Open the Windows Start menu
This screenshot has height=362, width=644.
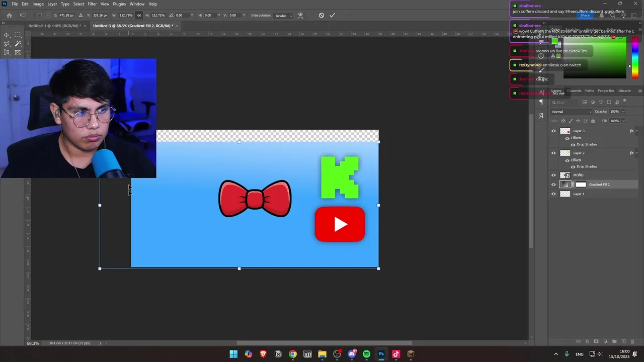coord(233,354)
